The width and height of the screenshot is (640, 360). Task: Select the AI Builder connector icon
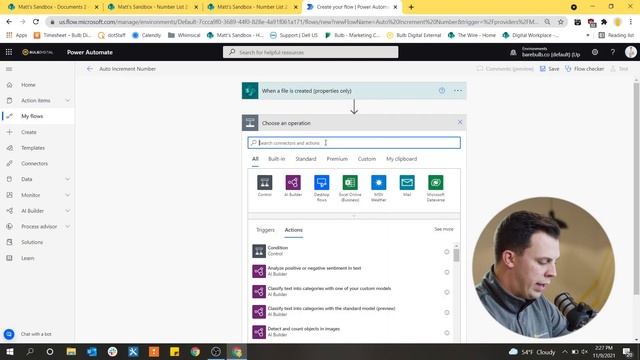coord(293,182)
